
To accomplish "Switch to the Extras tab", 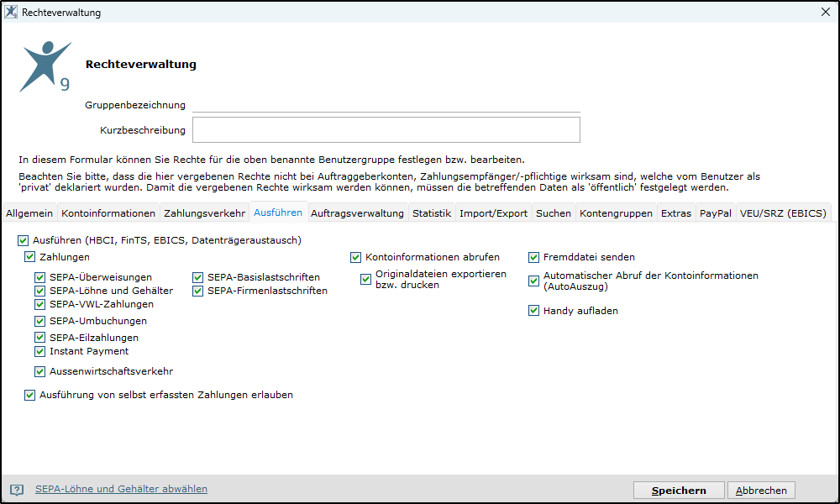I will (676, 213).
